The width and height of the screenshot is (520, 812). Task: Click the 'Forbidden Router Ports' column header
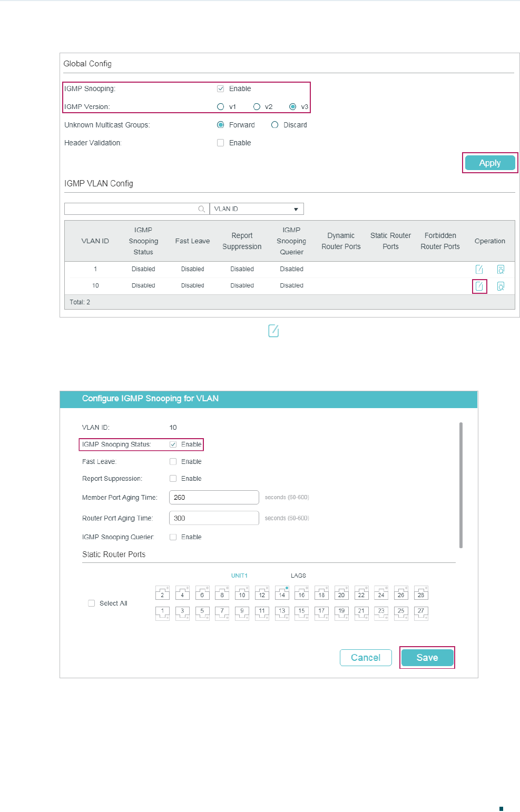coord(440,241)
